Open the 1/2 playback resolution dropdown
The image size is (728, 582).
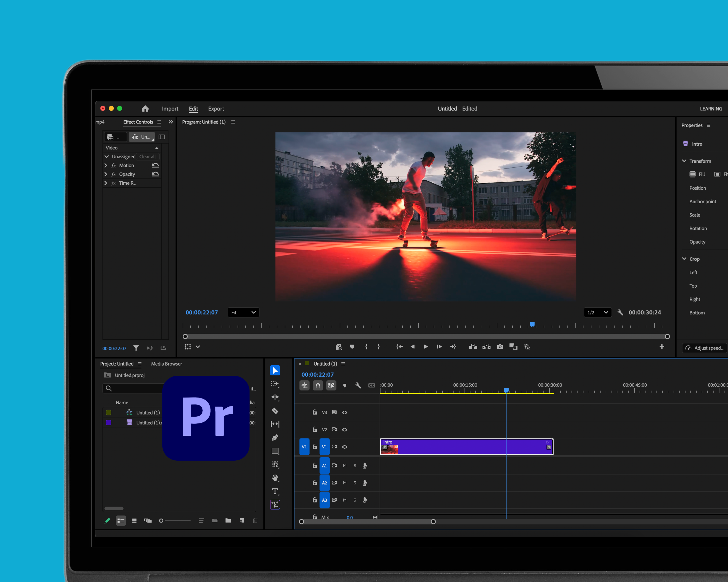coord(597,313)
